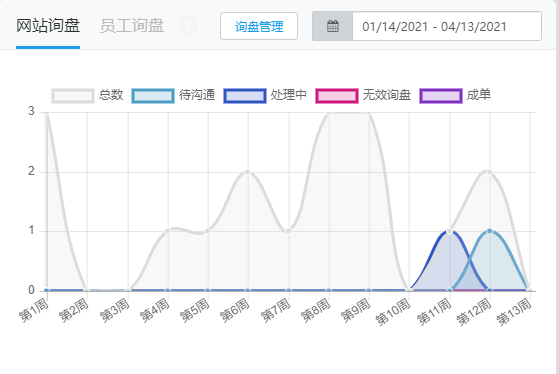The height and width of the screenshot is (374, 559).
Task: Click the 总数 data point at 第7周
Action: point(288,231)
